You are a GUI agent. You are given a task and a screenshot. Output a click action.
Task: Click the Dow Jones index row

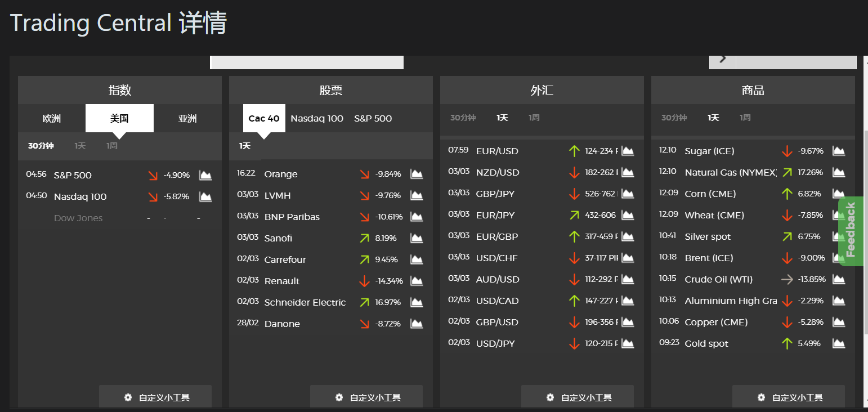[x=120, y=218]
